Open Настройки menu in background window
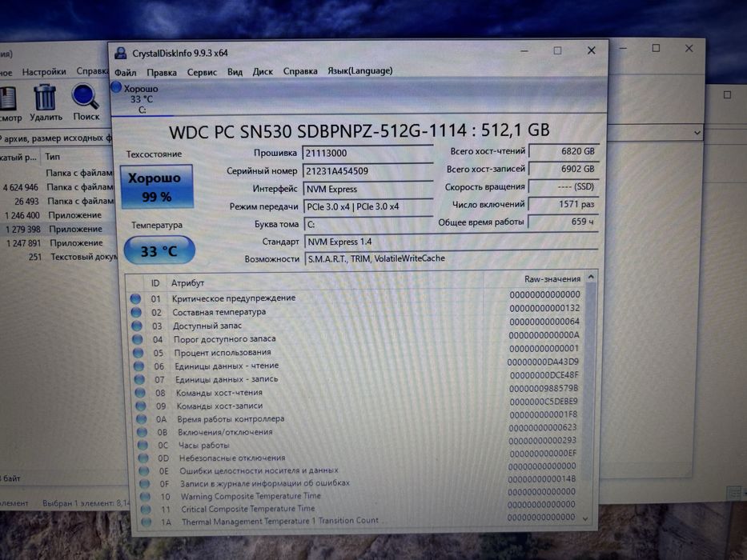Screen dimensions: 747x560 (44, 72)
